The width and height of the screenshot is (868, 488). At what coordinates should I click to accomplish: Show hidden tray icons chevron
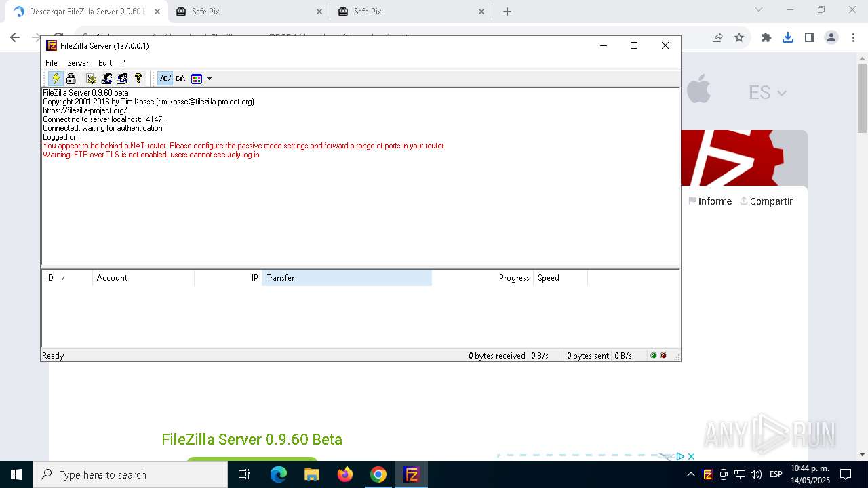(691, 474)
